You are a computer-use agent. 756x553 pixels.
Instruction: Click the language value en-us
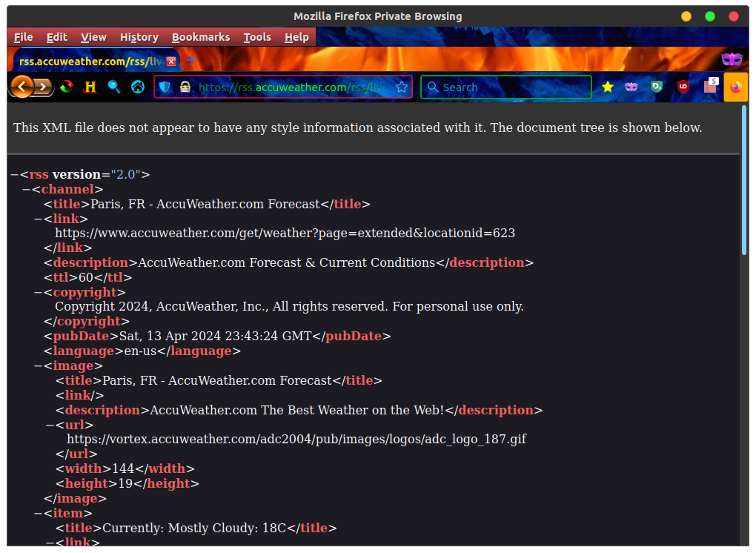pos(140,351)
